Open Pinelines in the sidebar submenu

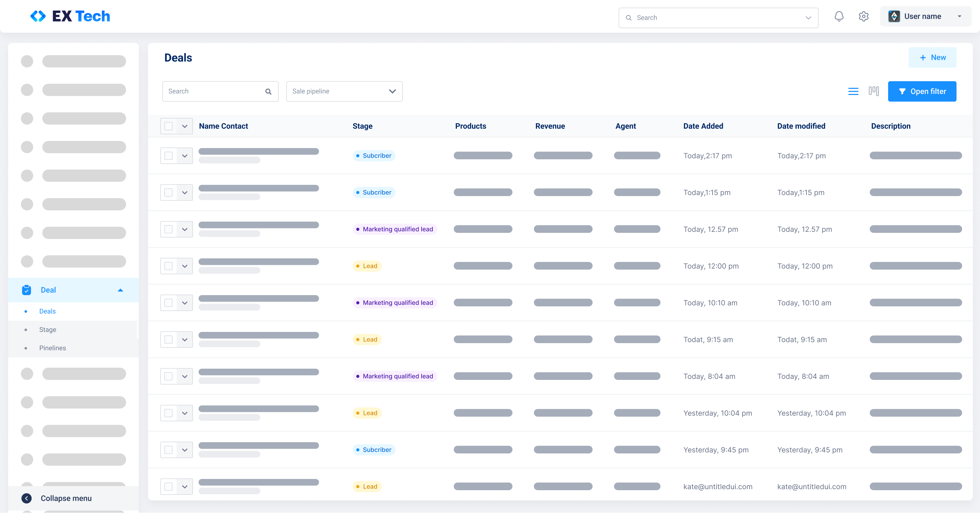tap(52, 348)
